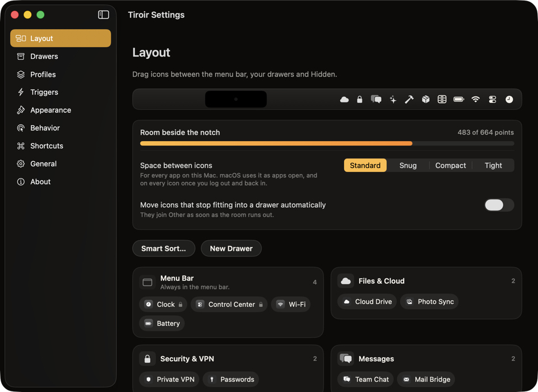
Task: Click the box cube icon in menu bar preview
Action: point(425,100)
